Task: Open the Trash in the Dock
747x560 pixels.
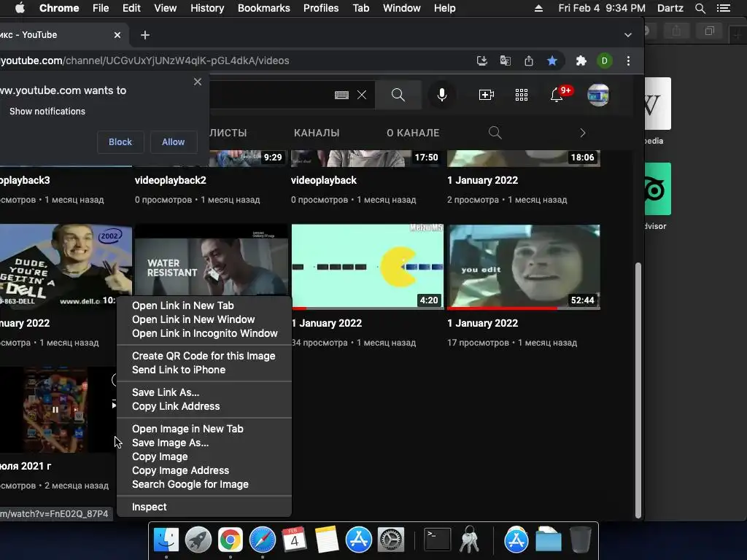Action: (580, 540)
